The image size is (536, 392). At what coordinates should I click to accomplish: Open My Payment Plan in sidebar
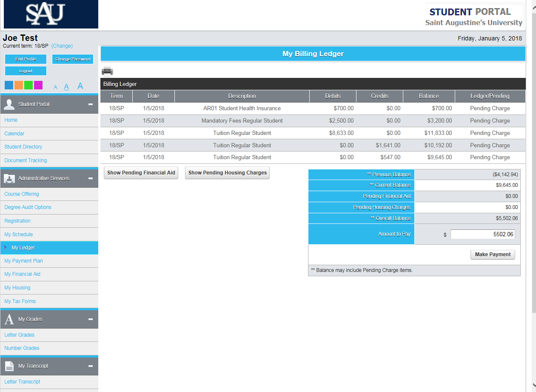tap(23, 261)
